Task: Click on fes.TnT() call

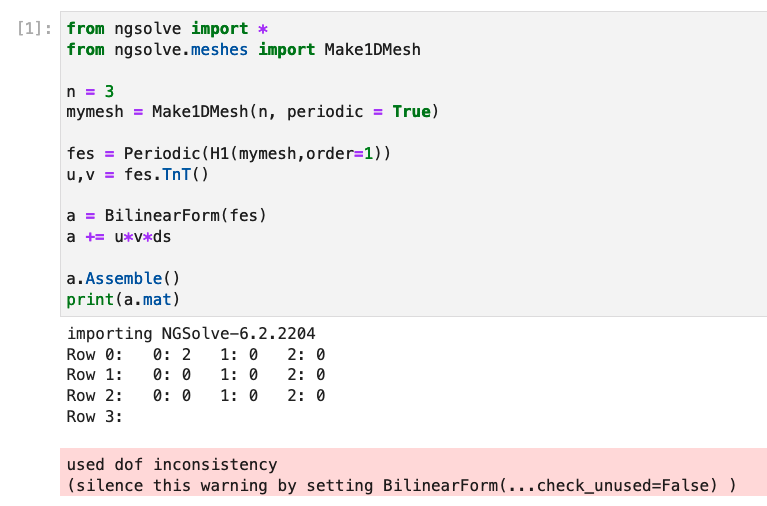Action: point(166,175)
